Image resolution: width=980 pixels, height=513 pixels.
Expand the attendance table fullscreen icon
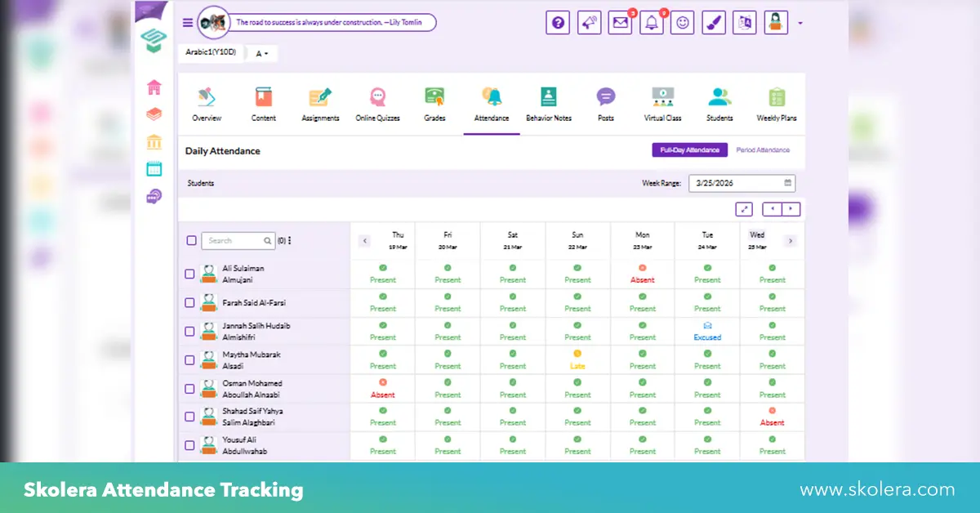coord(744,209)
